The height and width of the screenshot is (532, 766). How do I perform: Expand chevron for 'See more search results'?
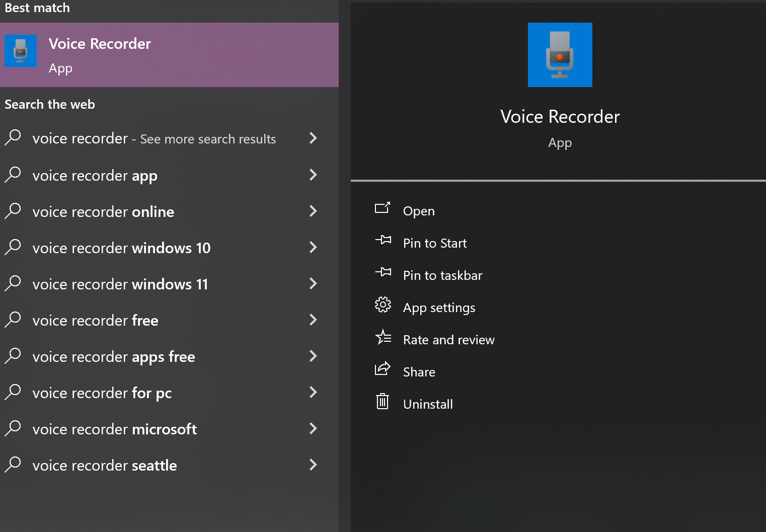(x=313, y=138)
